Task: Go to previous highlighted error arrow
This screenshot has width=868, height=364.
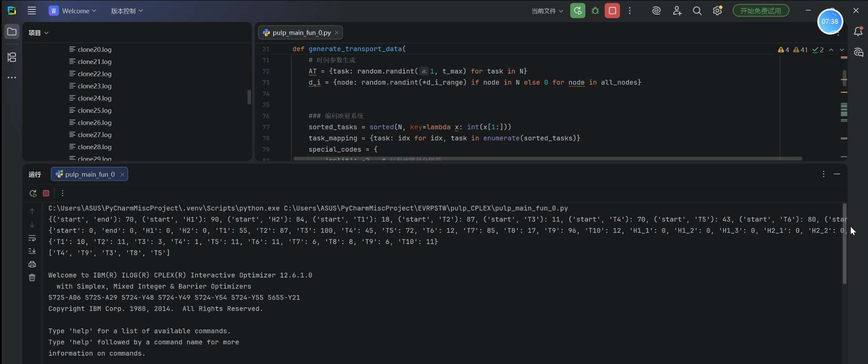Action: tap(831, 50)
